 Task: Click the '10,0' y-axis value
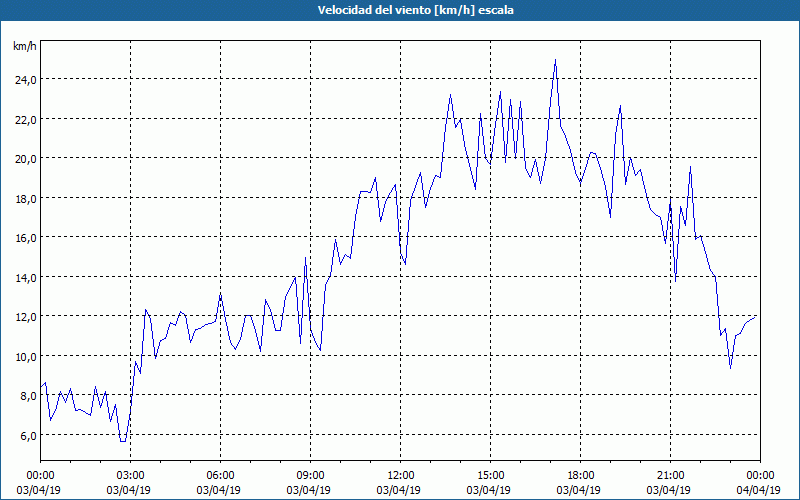point(26,357)
